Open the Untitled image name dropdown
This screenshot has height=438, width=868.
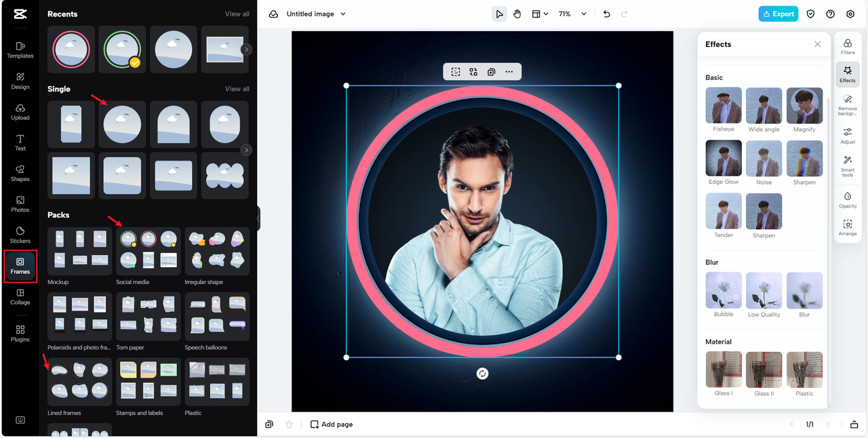316,14
